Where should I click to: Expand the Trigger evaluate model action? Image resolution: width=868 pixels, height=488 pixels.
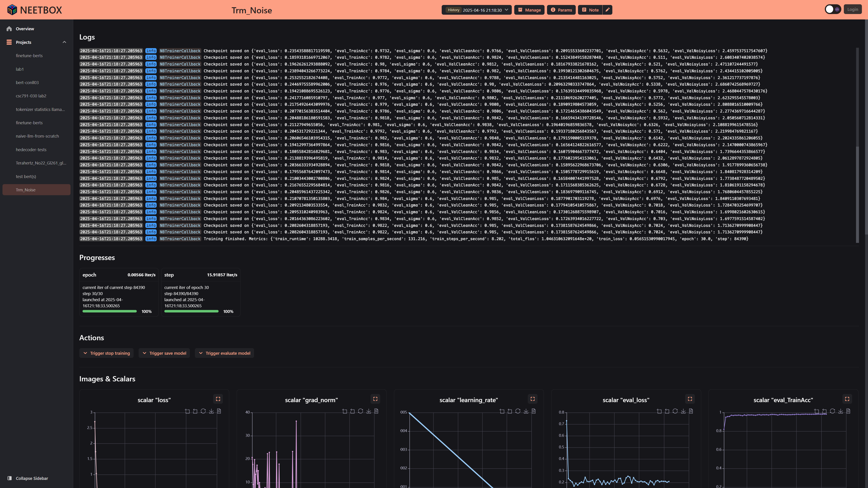(x=224, y=353)
